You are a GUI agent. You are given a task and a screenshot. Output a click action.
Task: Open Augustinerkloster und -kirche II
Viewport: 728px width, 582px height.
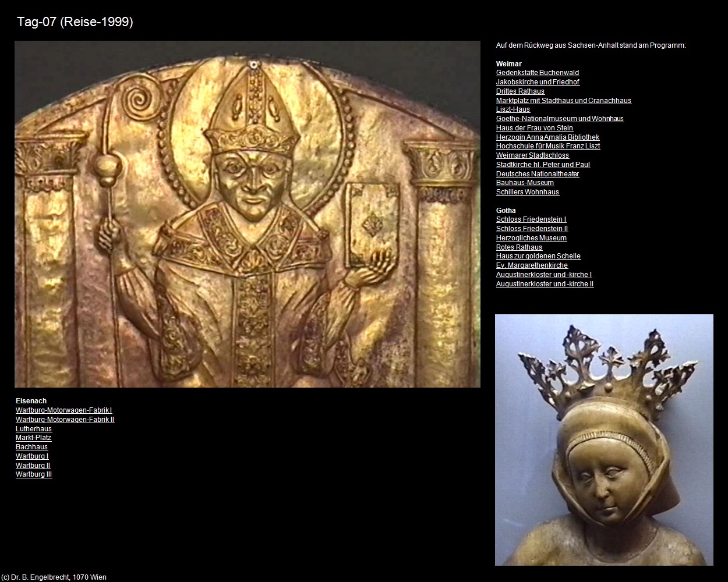pyautogui.click(x=545, y=284)
